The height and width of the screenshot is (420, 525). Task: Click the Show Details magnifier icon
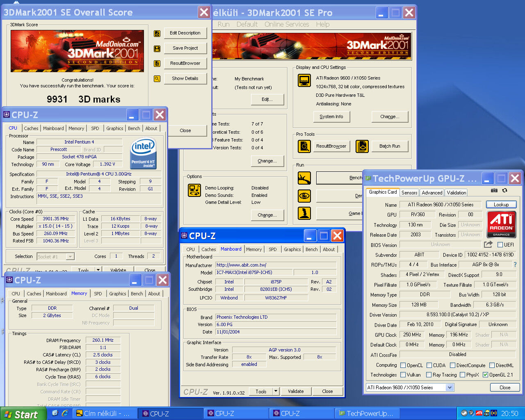click(157, 79)
